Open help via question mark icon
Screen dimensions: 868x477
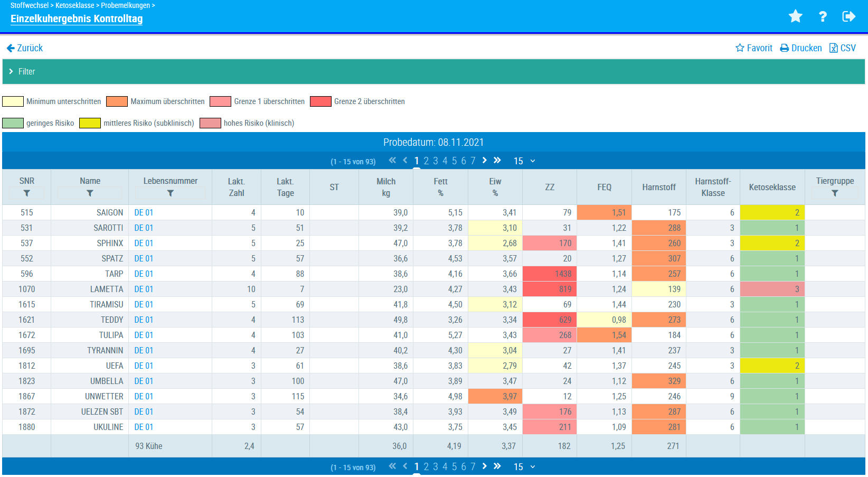823,17
